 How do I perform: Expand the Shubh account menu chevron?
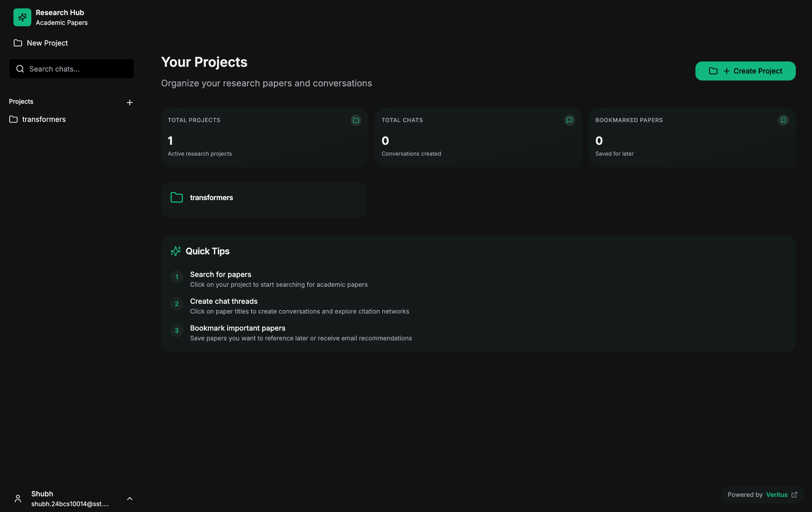[x=129, y=499]
